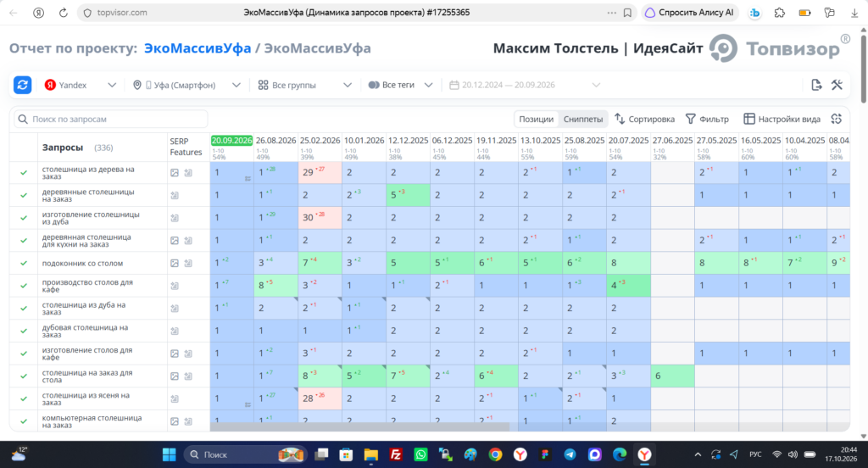Select the 27.06.2025 date column header
The width and height of the screenshot is (868, 468).
click(672, 141)
